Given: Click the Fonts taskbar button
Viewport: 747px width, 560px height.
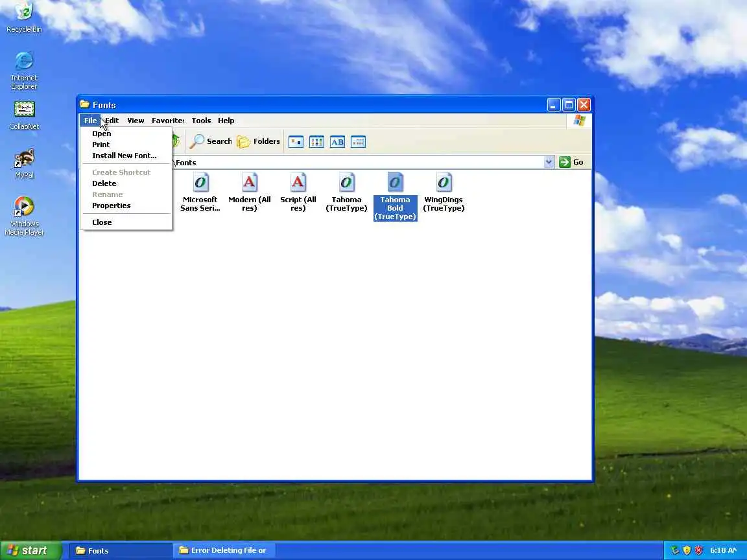Looking at the screenshot, I should (x=120, y=551).
